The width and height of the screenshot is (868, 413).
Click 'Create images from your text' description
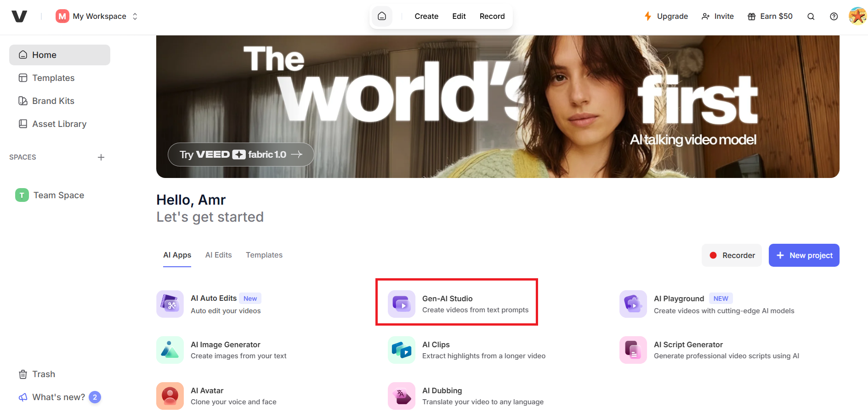[238, 356]
